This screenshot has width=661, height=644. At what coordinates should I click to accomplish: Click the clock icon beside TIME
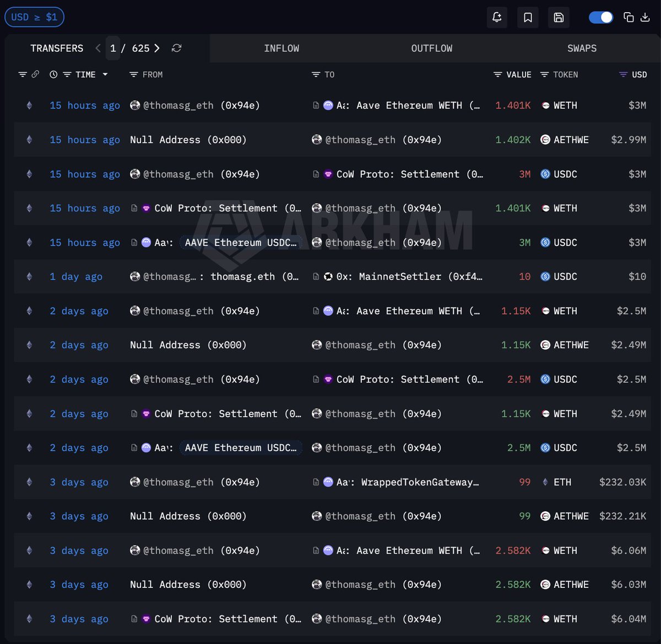[x=53, y=74]
